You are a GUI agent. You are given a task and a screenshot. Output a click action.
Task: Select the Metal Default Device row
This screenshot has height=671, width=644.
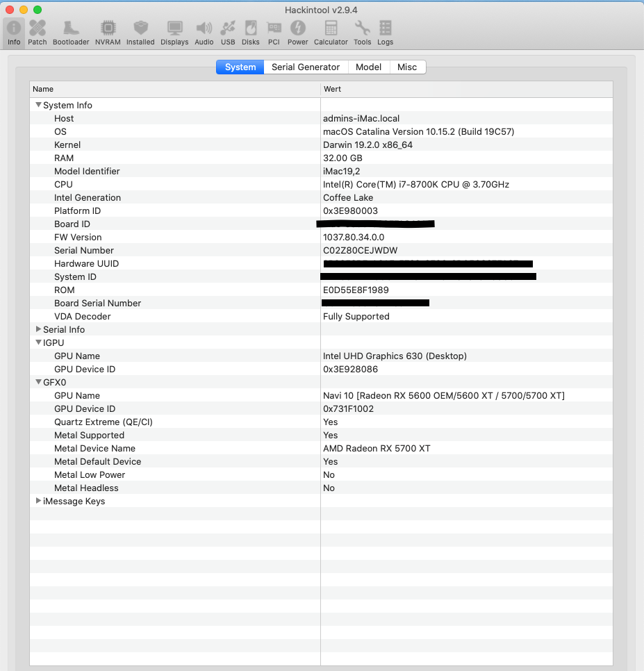tap(322, 461)
